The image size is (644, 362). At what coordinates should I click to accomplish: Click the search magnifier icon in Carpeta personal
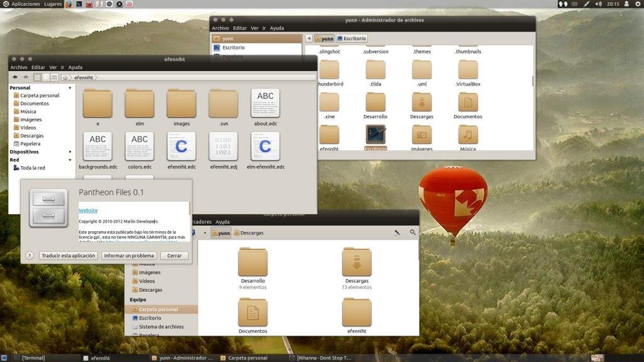point(413,233)
